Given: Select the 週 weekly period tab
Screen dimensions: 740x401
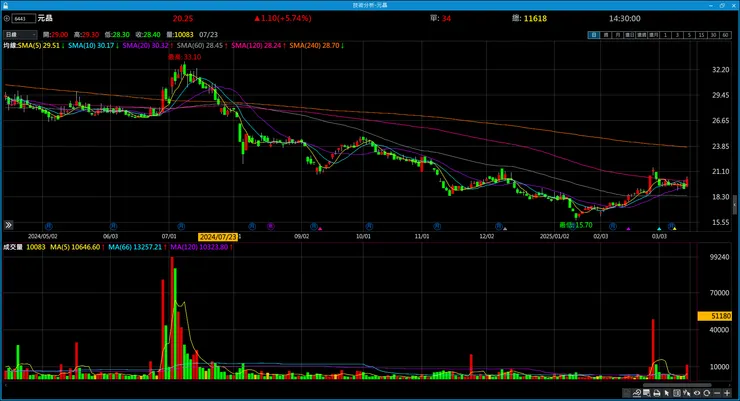Looking at the screenshot, I should 605,35.
